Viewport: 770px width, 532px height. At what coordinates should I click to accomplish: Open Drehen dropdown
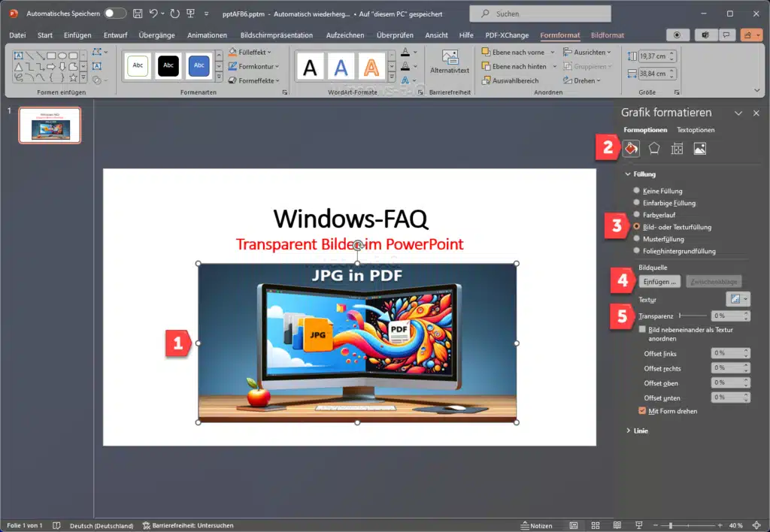coord(582,80)
